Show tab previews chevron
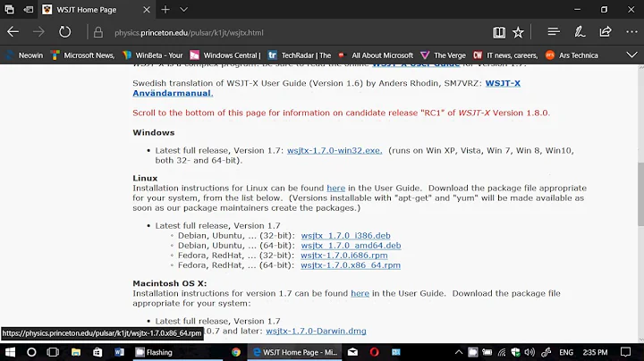Image resolution: width=644 pixels, height=361 pixels. tap(183, 10)
